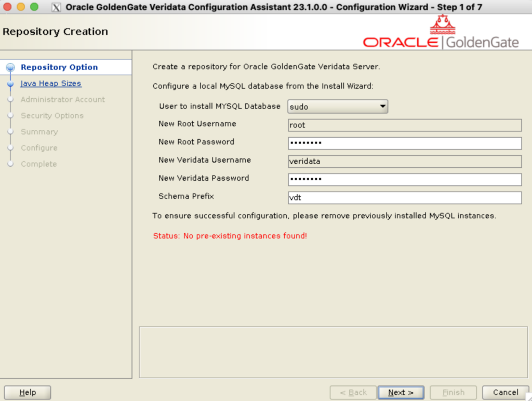Click into the Schema Prefix field

click(404, 198)
